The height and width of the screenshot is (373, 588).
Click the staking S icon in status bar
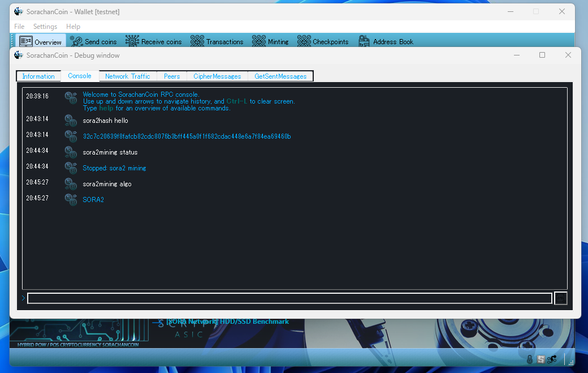(x=541, y=359)
